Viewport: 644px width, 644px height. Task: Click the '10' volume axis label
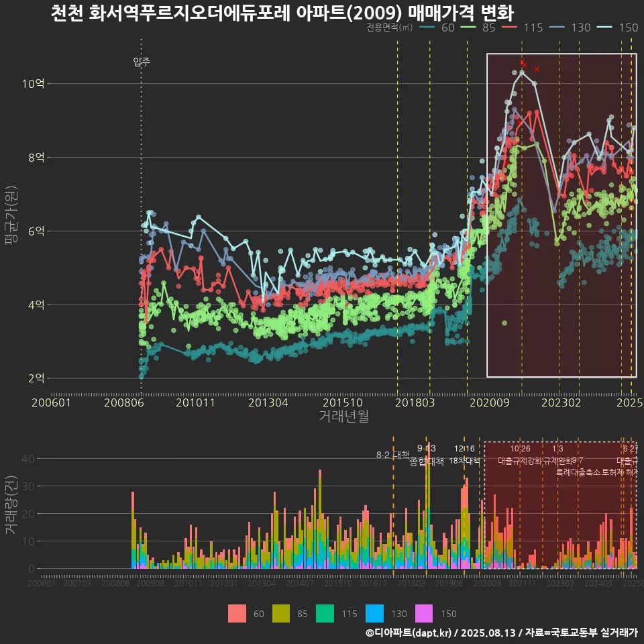coord(28,541)
